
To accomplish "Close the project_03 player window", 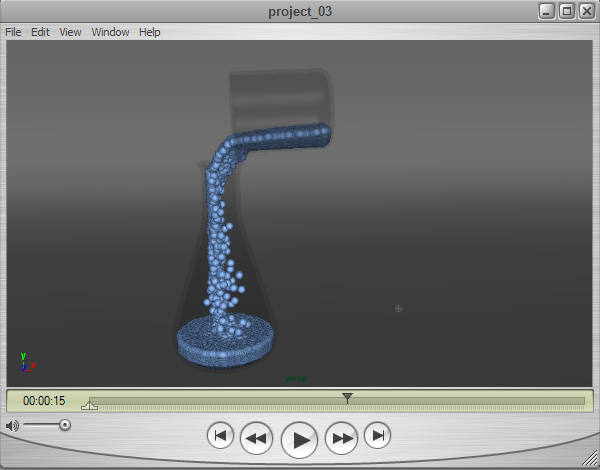I will click(x=585, y=11).
